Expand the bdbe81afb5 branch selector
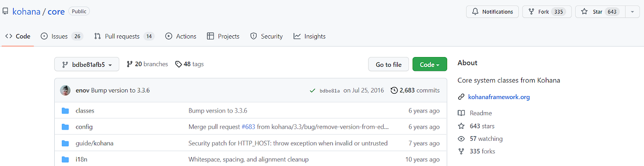 click(x=86, y=64)
